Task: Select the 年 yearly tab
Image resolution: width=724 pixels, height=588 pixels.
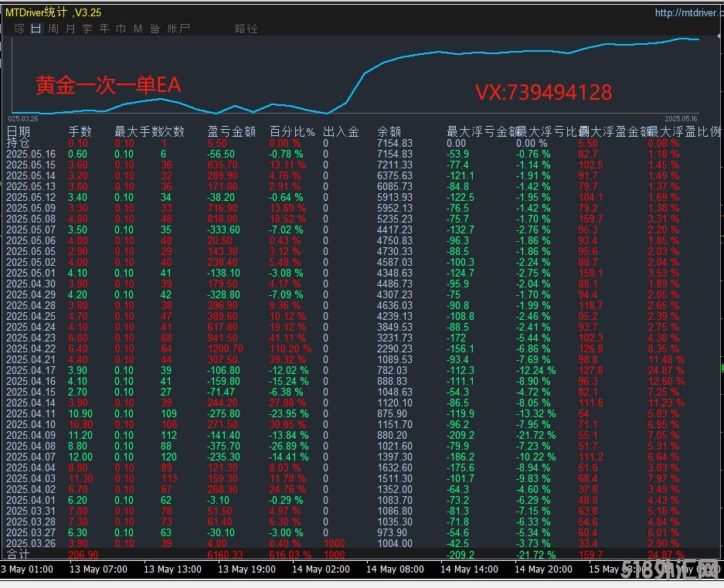Action: click(x=104, y=29)
